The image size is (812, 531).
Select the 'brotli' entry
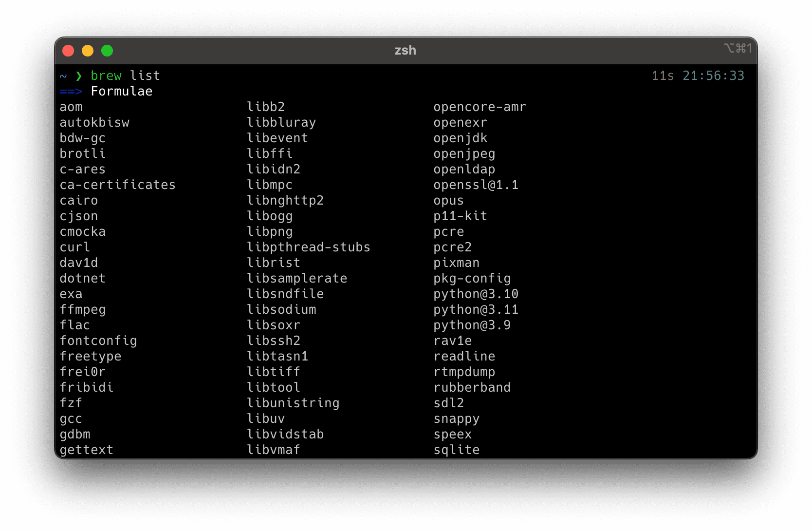pyautogui.click(x=83, y=154)
